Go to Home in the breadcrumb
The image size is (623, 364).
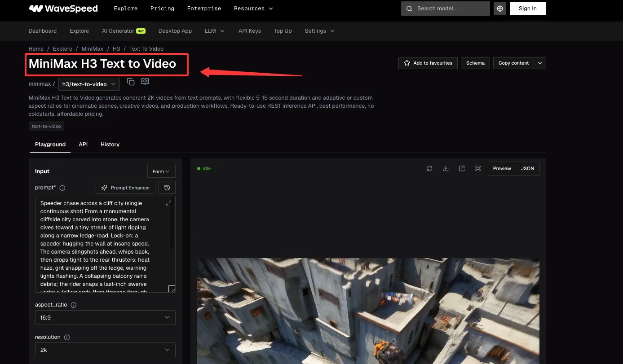[36, 49]
